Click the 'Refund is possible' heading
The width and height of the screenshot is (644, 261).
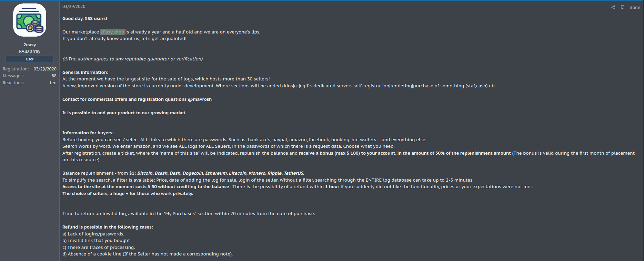[108, 227]
